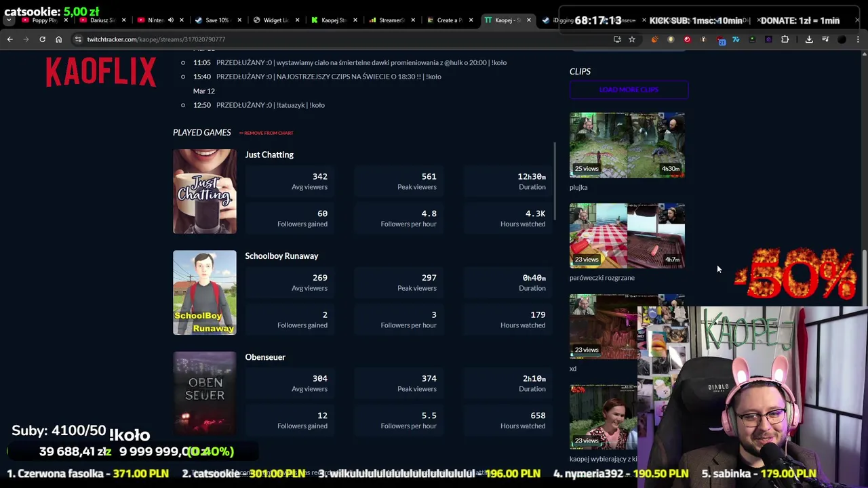Image resolution: width=868 pixels, height=488 pixels.
Task: Open the extension with the 21 badge
Action: 721,40
